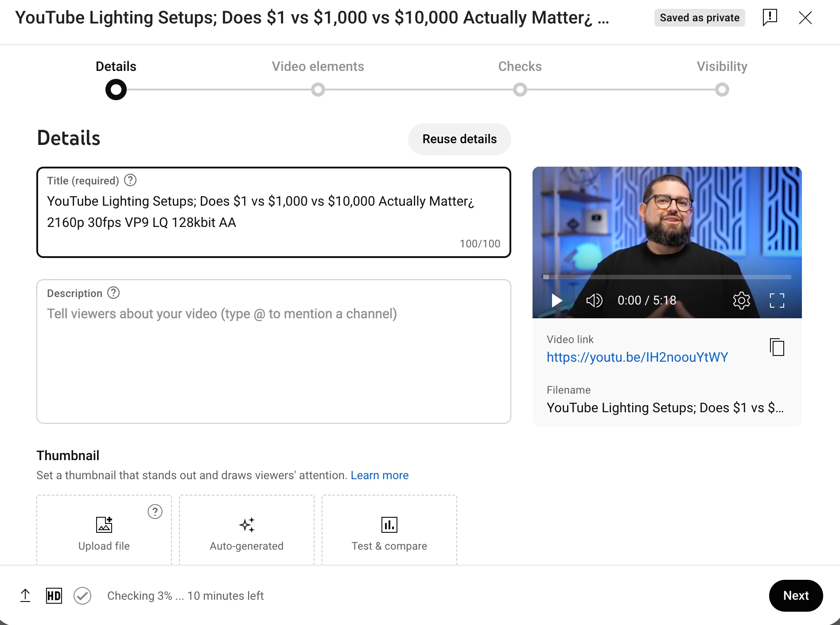Image resolution: width=840 pixels, height=625 pixels.
Task: Copy the video link icon
Action: 777,347
